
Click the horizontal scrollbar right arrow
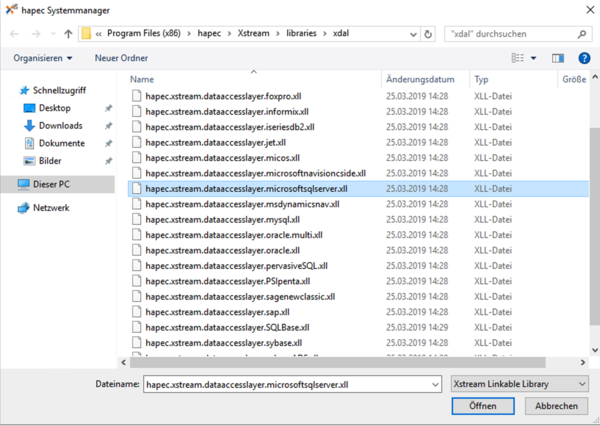[x=583, y=362]
